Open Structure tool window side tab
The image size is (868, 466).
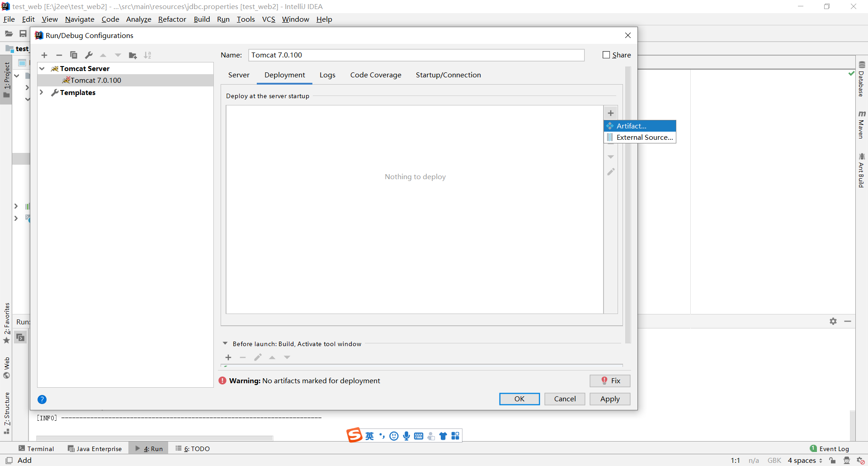[x=6, y=413]
